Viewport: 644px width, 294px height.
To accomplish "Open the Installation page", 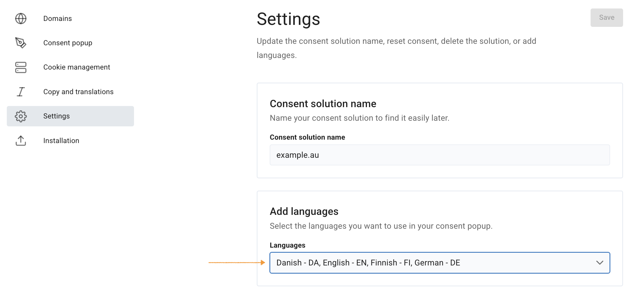I will (x=61, y=141).
